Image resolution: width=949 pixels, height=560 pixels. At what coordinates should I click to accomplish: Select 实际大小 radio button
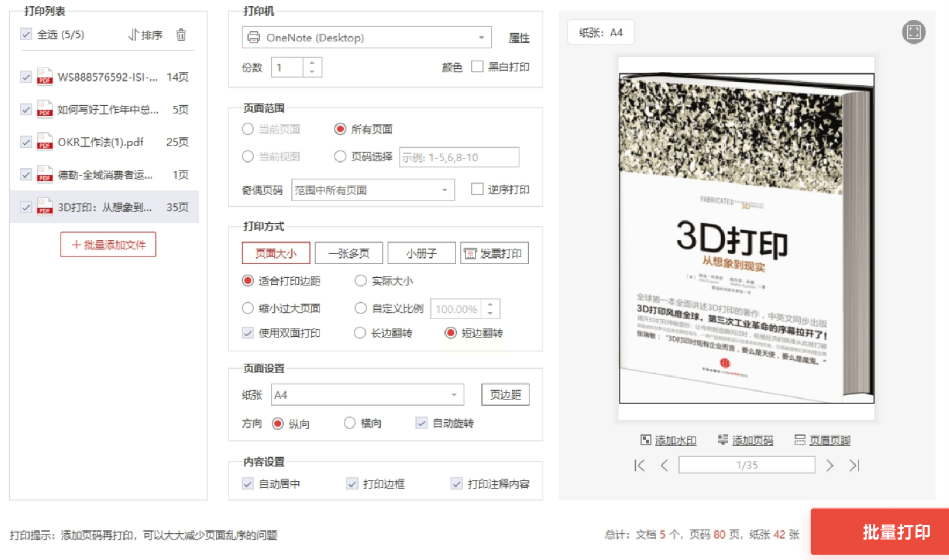pyautogui.click(x=361, y=281)
